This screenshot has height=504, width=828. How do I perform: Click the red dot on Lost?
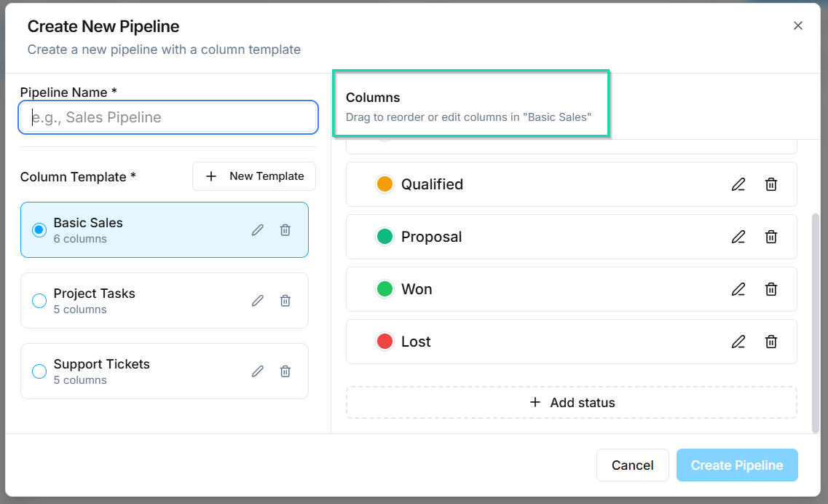click(385, 341)
